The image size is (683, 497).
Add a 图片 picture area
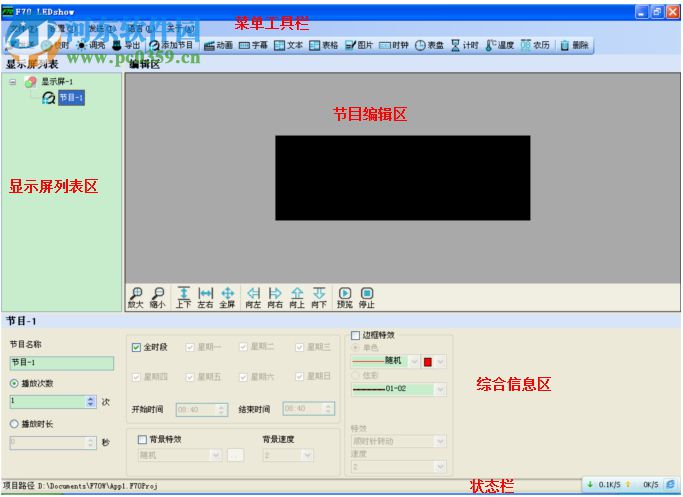tap(359, 45)
